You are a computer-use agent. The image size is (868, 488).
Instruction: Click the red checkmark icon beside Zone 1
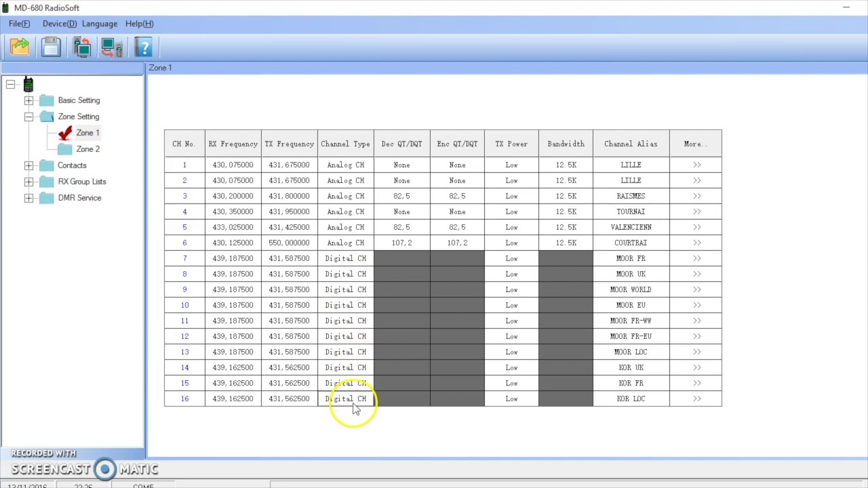pyautogui.click(x=65, y=133)
